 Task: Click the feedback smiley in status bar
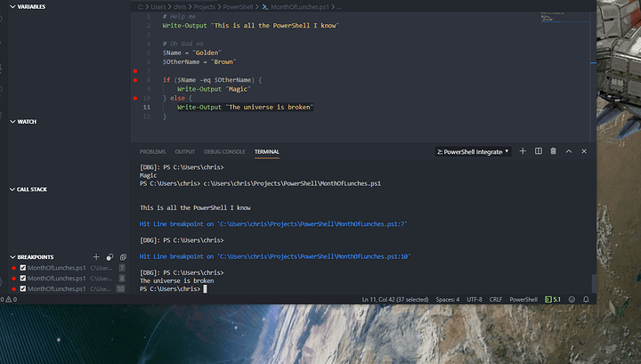(572, 299)
